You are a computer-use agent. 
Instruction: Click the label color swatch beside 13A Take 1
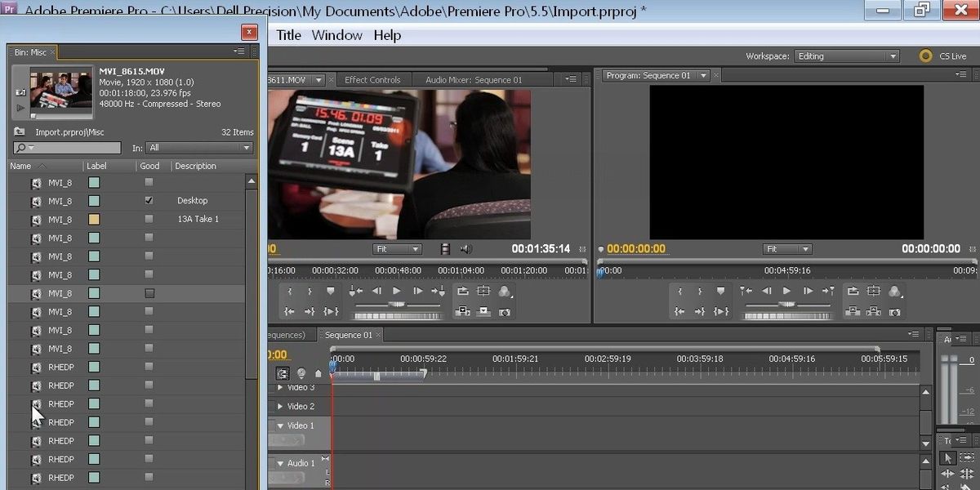click(92, 219)
